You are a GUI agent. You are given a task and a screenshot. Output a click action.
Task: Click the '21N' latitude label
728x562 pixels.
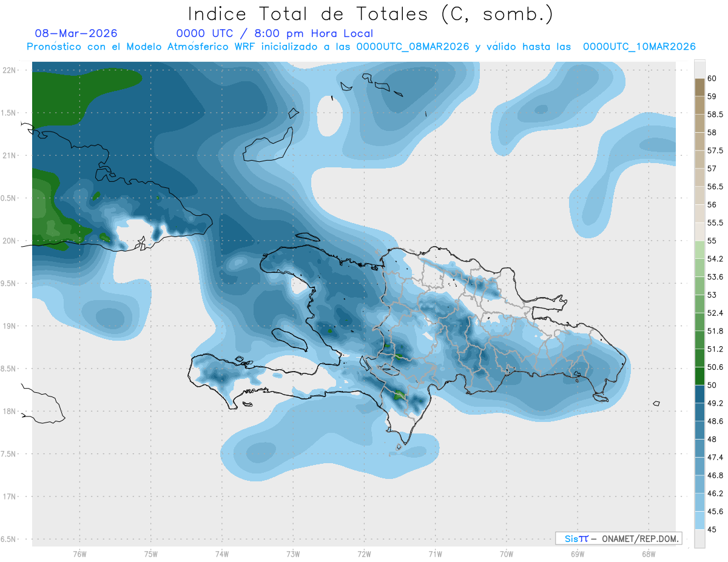9,155
